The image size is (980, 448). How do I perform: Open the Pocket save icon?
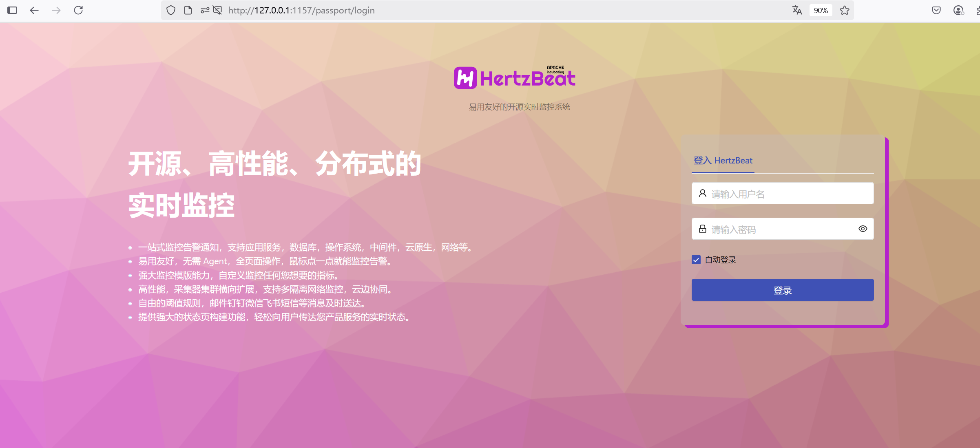coord(936,10)
